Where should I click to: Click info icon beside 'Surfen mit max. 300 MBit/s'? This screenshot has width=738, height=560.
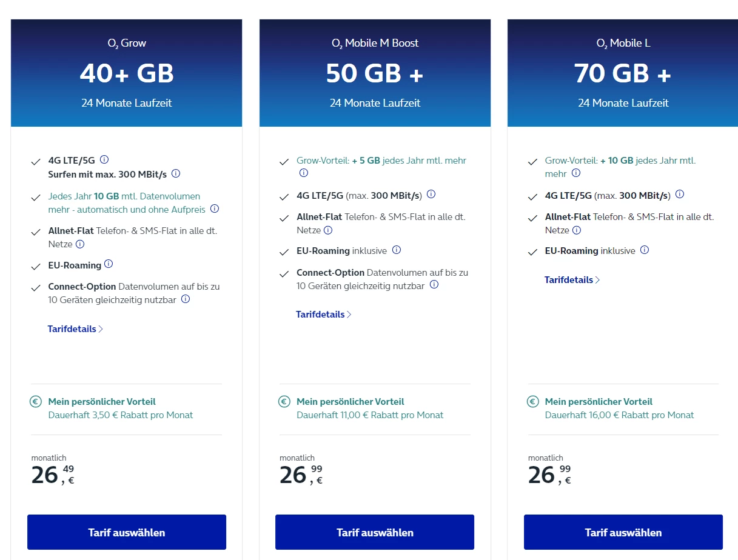coord(176,173)
